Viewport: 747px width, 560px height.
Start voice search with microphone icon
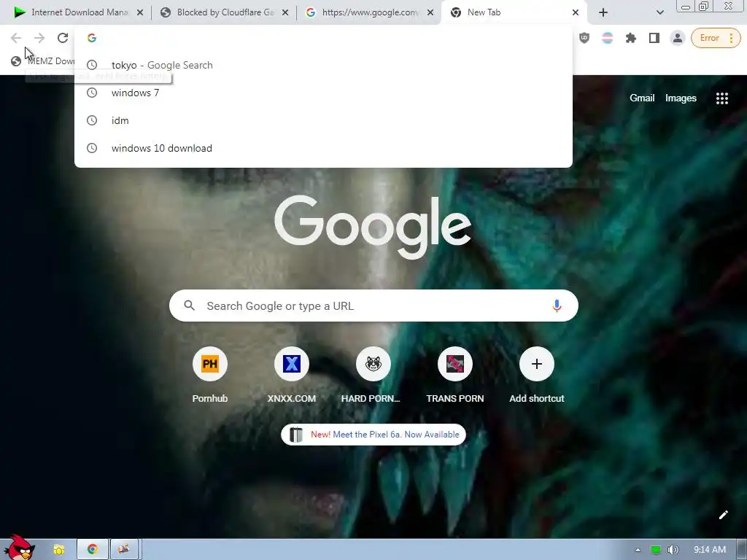click(557, 306)
